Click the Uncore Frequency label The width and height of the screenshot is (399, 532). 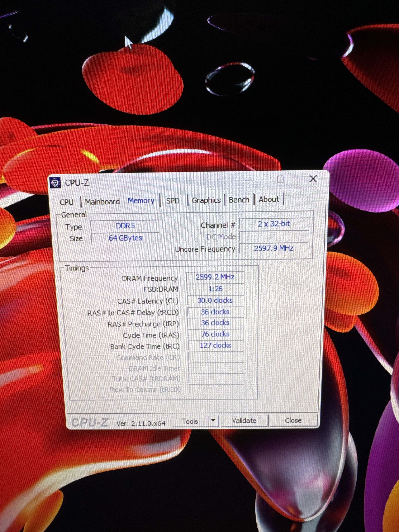(x=205, y=249)
